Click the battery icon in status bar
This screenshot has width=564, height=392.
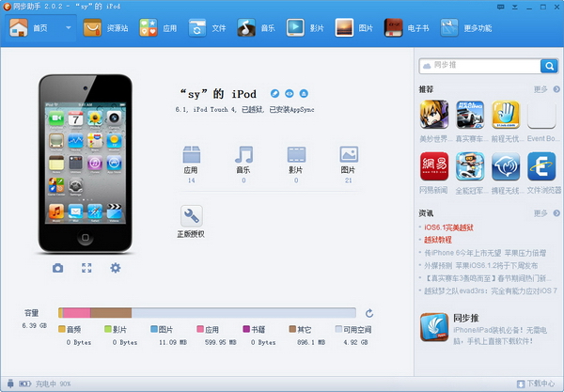point(24,384)
